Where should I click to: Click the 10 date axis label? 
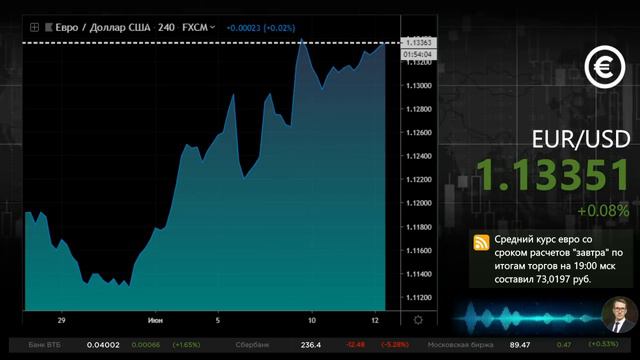point(312,320)
